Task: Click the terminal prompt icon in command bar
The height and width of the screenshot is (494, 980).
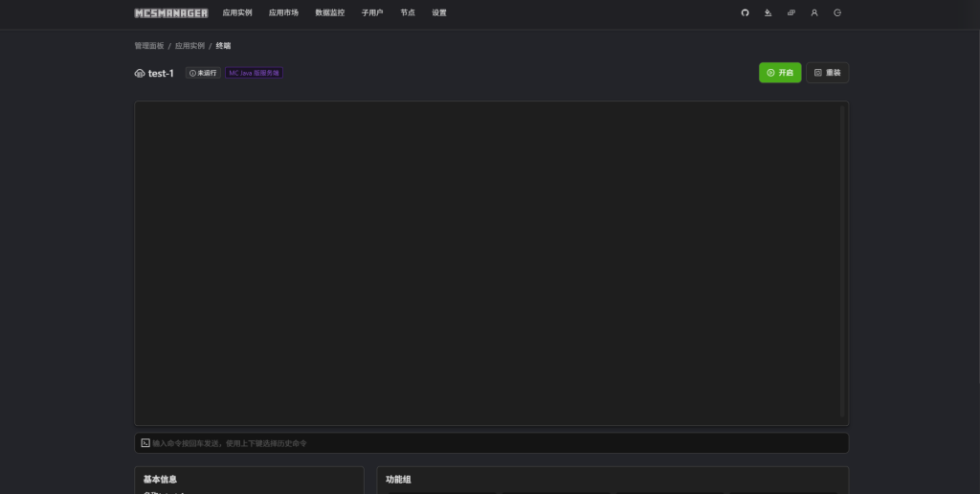Action: pyautogui.click(x=145, y=443)
